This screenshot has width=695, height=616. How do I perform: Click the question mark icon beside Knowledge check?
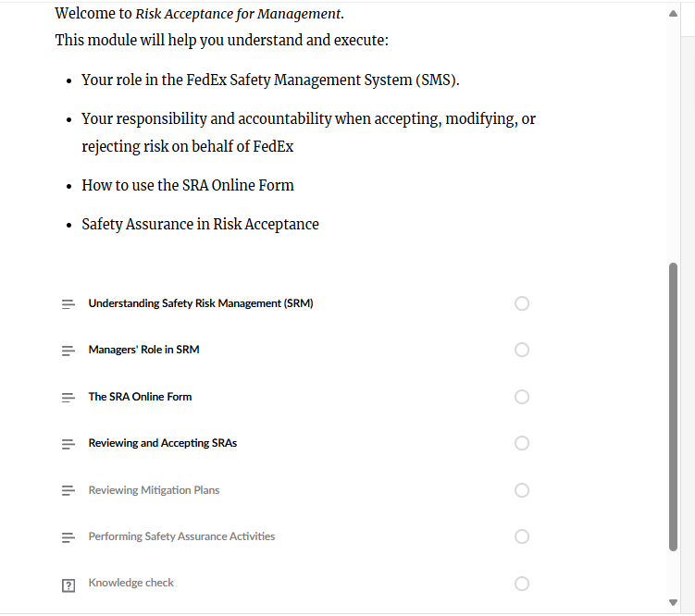coord(68,585)
